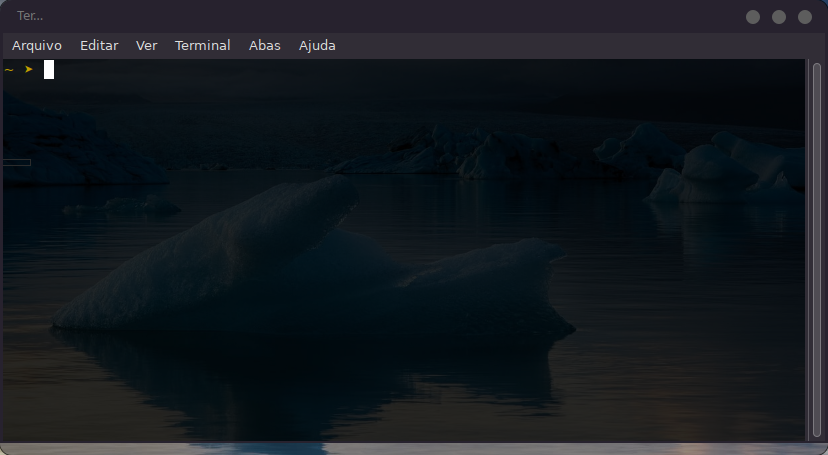Click the small outlined rectangle at left edge
828x455 pixels.
pyautogui.click(x=16, y=162)
